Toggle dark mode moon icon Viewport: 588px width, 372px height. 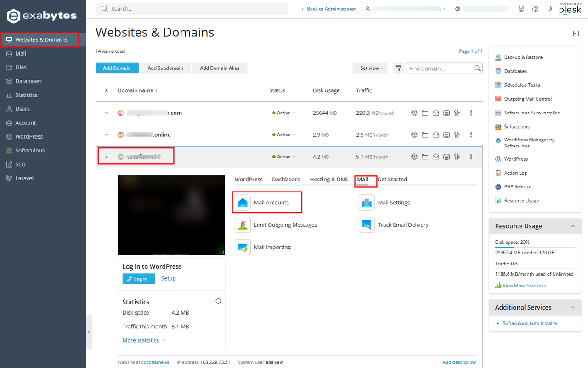click(549, 9)
